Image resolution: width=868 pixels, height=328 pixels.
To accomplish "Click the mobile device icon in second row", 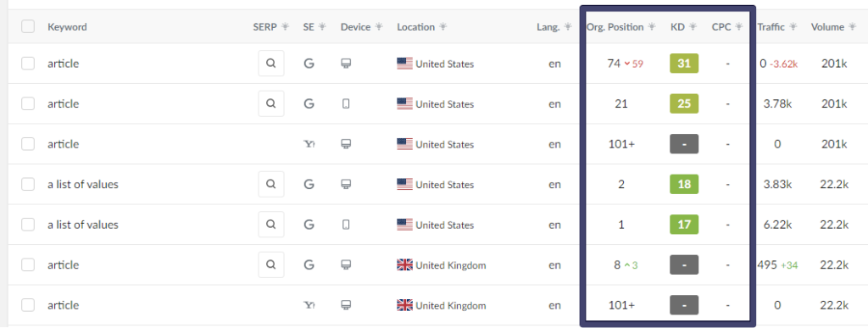I will point(346,104).
